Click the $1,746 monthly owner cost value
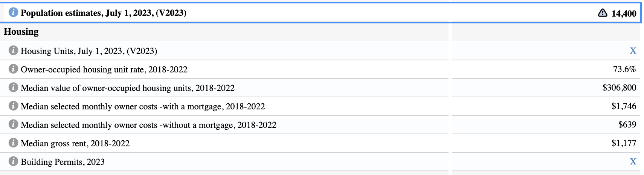Image resolution: width=644 pixels, height=175 pixels. pyautogui.click(x=624, y=106)
